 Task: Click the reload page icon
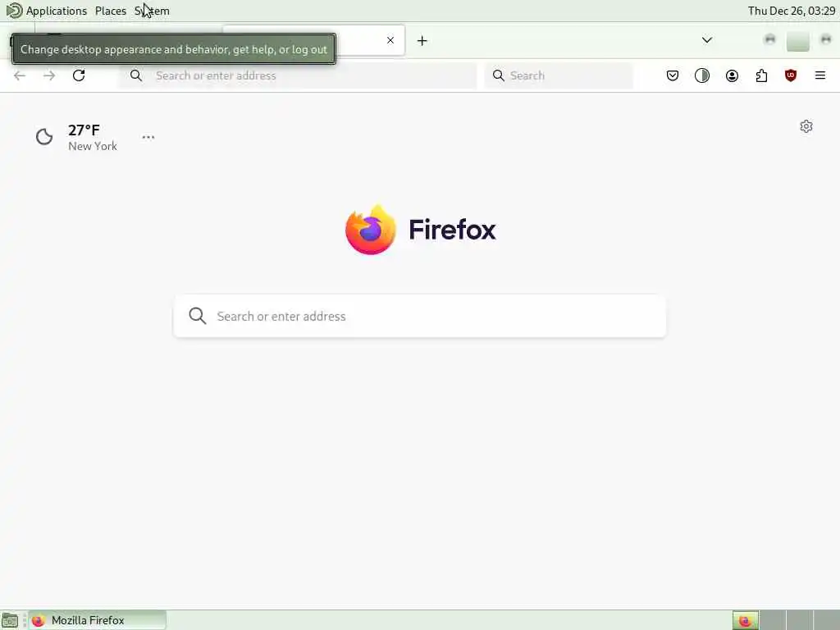(79, 75)
